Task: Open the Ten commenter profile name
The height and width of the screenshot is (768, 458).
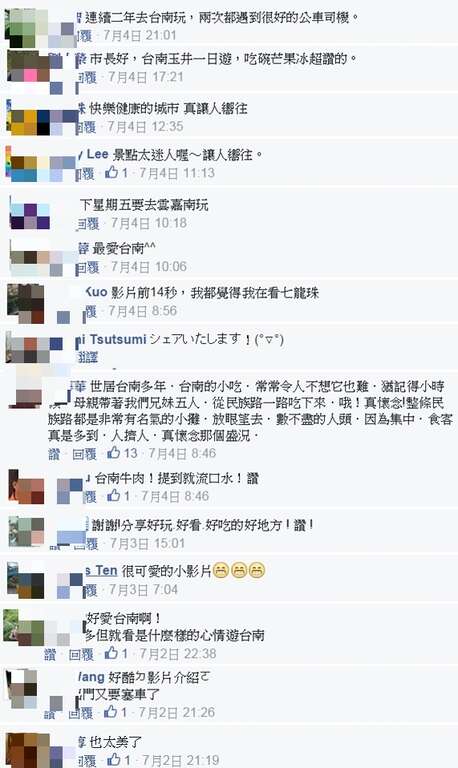Action: 101,571
